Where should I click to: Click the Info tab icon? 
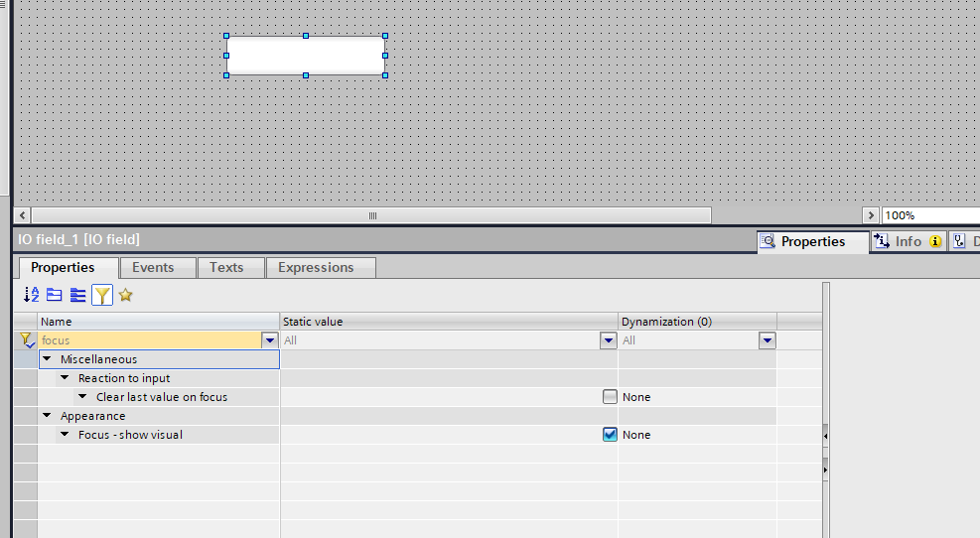click(882, 241)
